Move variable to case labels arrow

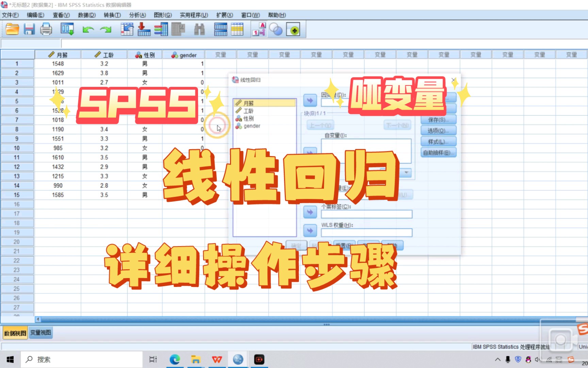coord(310,212)
